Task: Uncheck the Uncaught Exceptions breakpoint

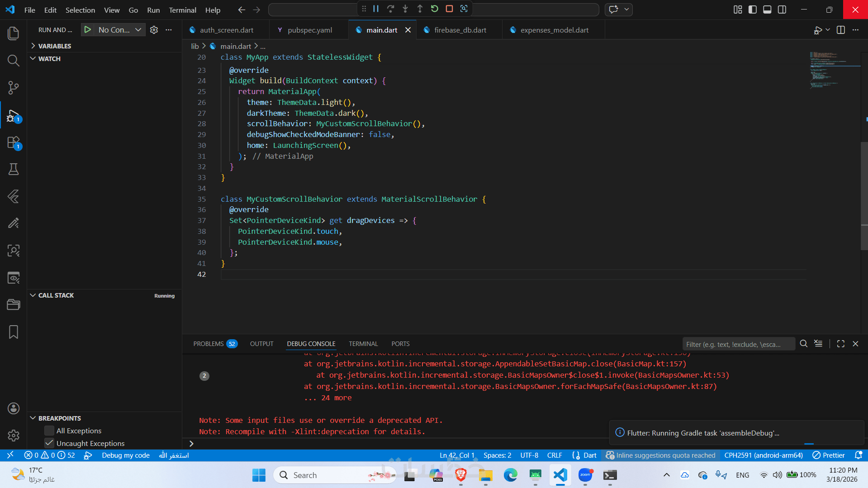Action: pyautogui.click(x=49, y=443)
